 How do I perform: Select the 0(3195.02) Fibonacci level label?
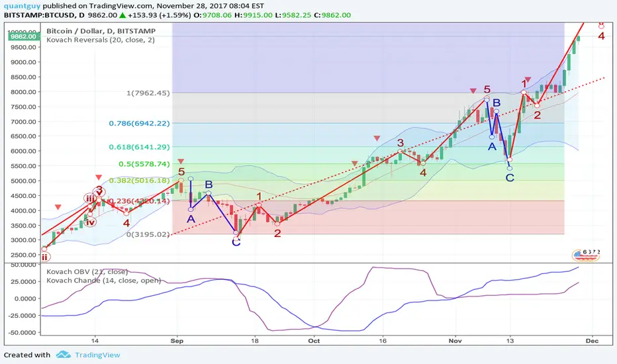[x=148, y=234]
